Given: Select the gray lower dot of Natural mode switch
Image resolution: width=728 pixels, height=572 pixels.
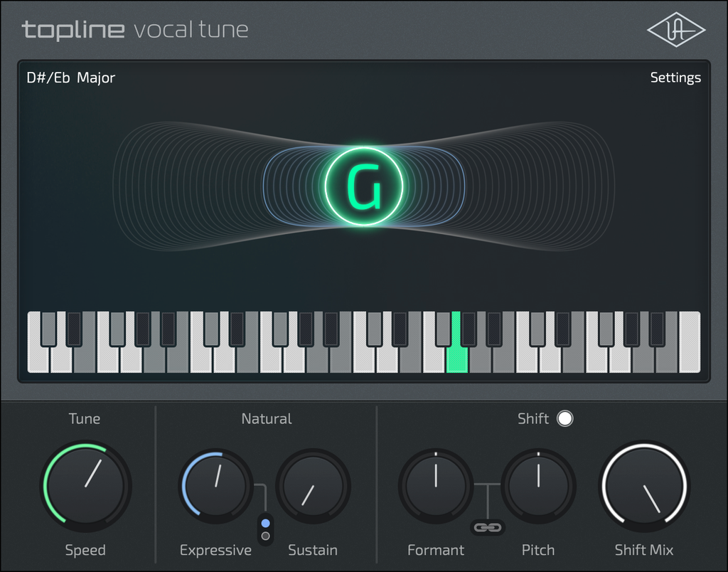Looking at the screenshot, I should click(x=266, y=536).
